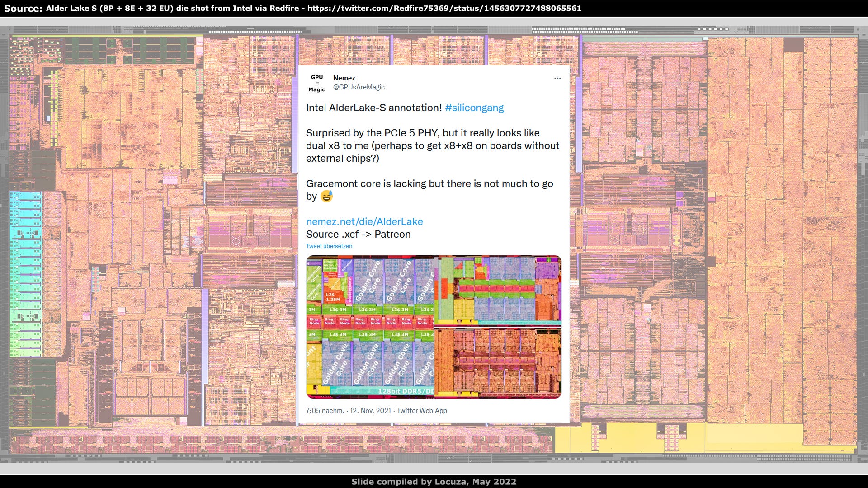Open the tweet's three-dot more options menu
Viewport: 868px width, 488px height.
[557, 78]
